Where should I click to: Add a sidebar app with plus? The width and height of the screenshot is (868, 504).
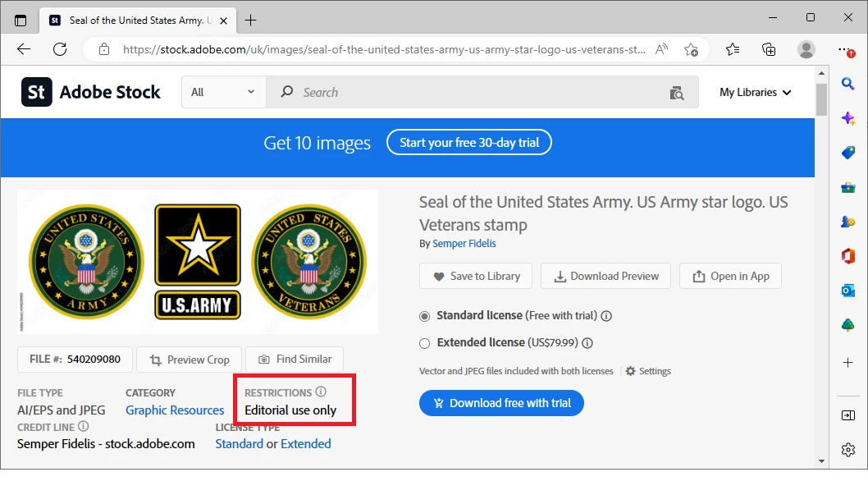[x=848, y=363]
